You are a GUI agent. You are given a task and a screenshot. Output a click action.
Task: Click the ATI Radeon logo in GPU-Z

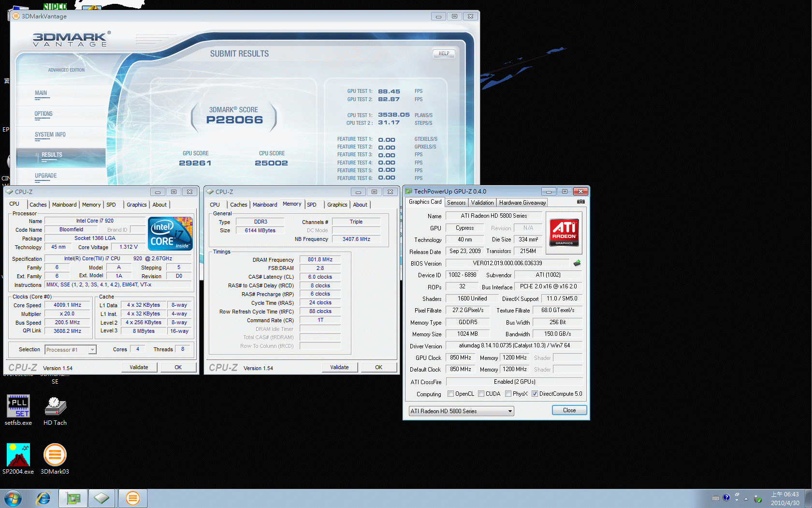564,232
